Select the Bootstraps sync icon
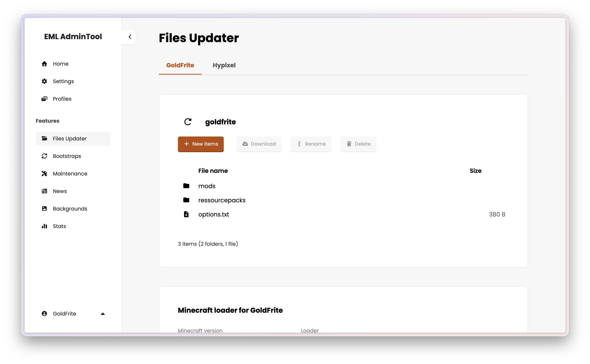Screen dimensions: 590x364 pos(44,156)
